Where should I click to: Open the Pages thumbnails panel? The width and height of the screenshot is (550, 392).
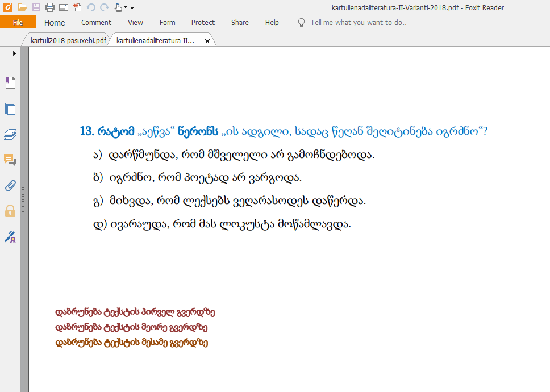pos(10,109)
